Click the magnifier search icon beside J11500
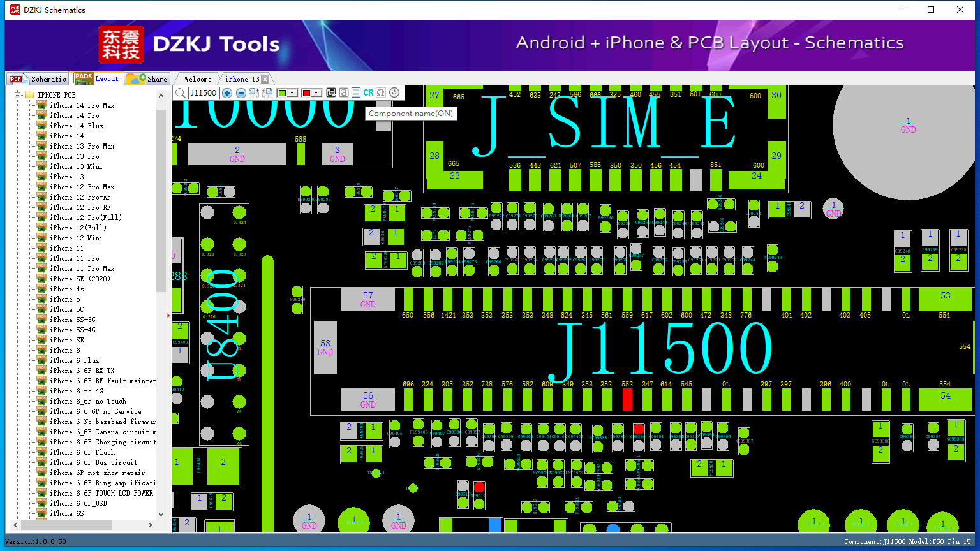 181,93
